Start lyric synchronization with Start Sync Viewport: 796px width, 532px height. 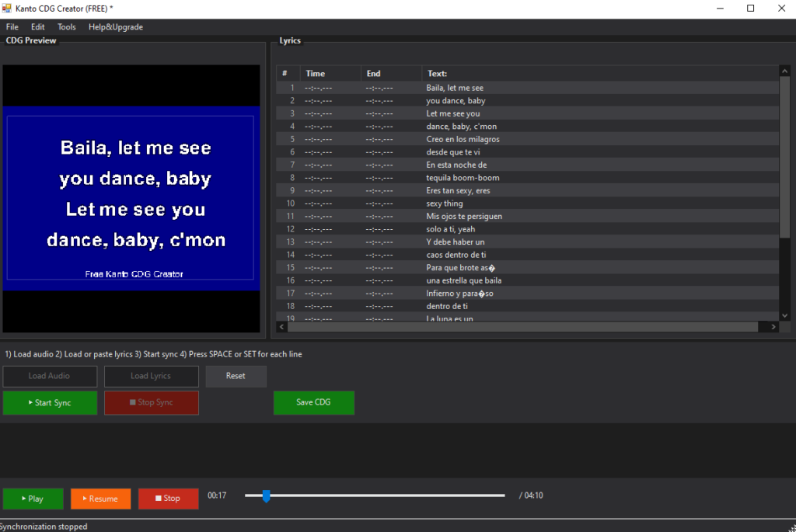(50, 402)
